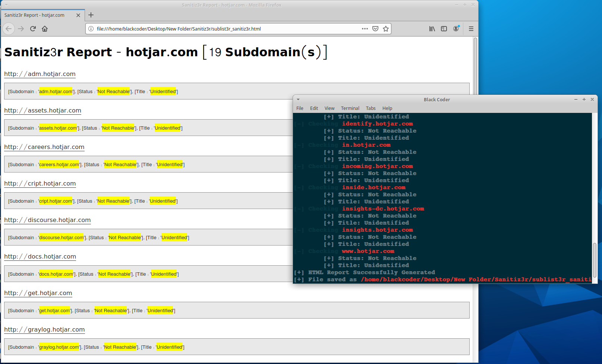Open link http://careers.hotjar.com
The image size is (602, 364).
[x=44, y=147]
